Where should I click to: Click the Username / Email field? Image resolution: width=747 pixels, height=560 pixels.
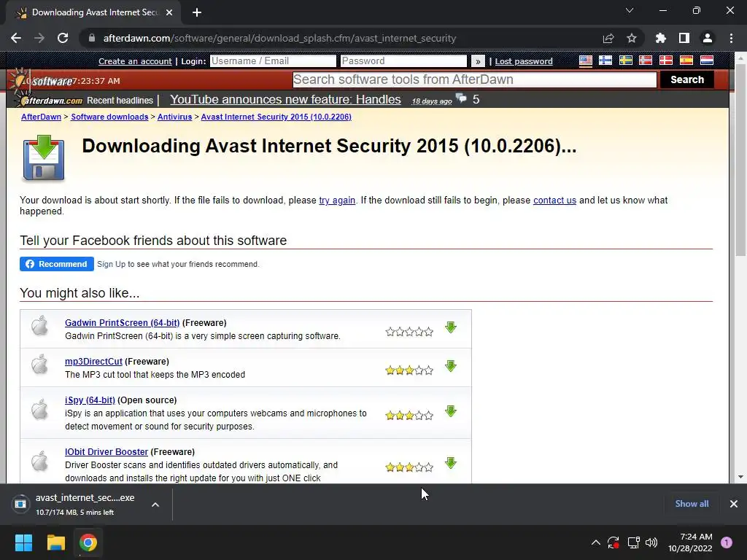coord(273,61)
